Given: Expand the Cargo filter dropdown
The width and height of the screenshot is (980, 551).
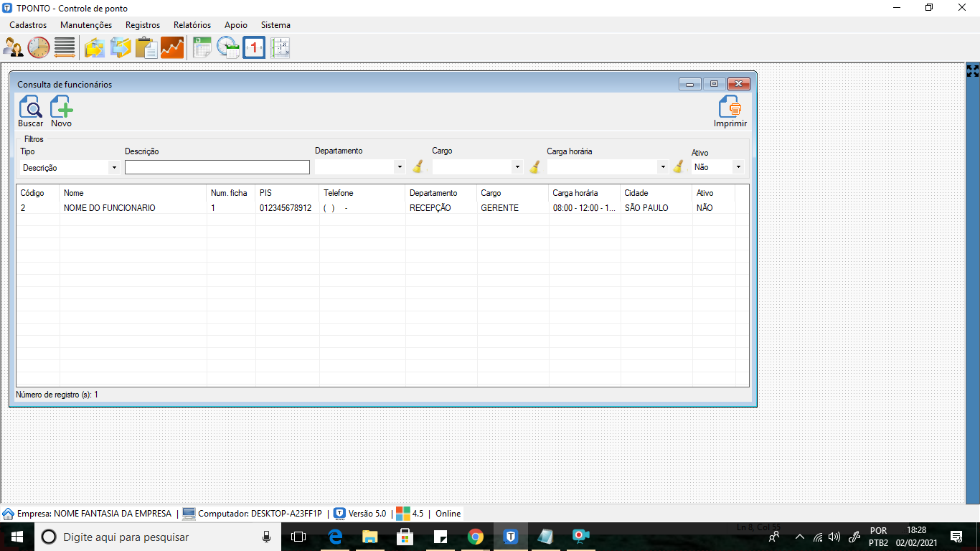Looking at the screenshot, I should 478,166.
